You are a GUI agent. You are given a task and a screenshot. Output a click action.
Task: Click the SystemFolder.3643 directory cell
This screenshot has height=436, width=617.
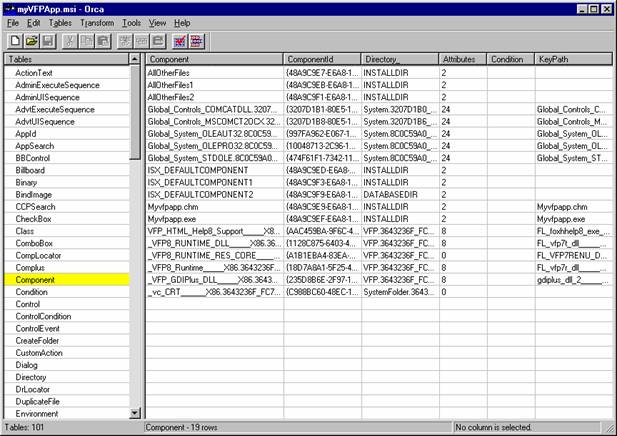(x=400, y=292)
